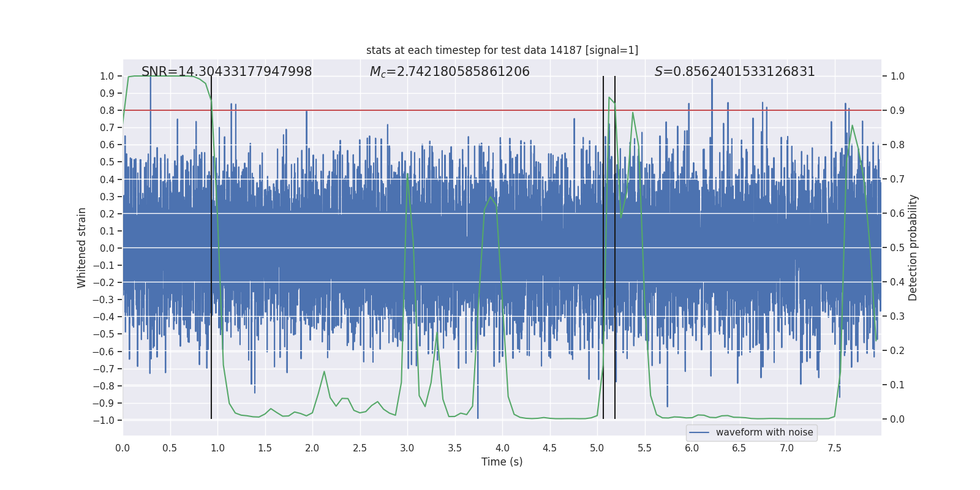Screen dimensions: 980x490
Task: Select the 0.3 tick on the Detection probability axis
Action: [x=897, y=316]
